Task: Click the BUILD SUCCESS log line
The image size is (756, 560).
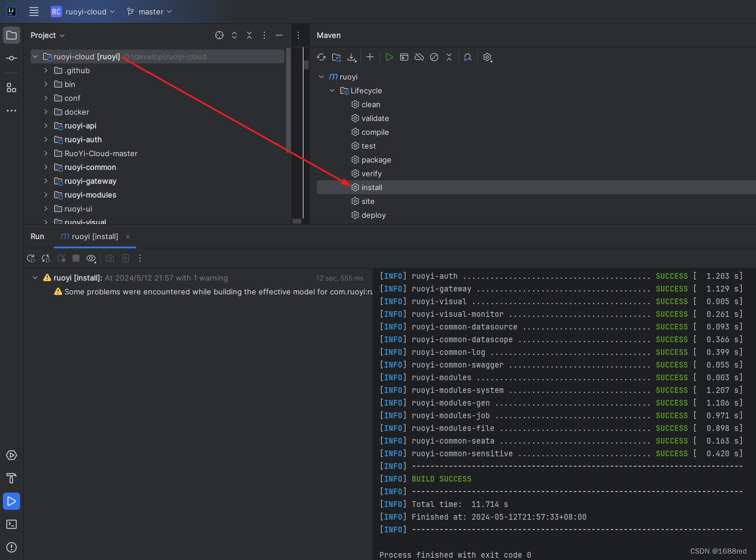Action: [442, 479]
